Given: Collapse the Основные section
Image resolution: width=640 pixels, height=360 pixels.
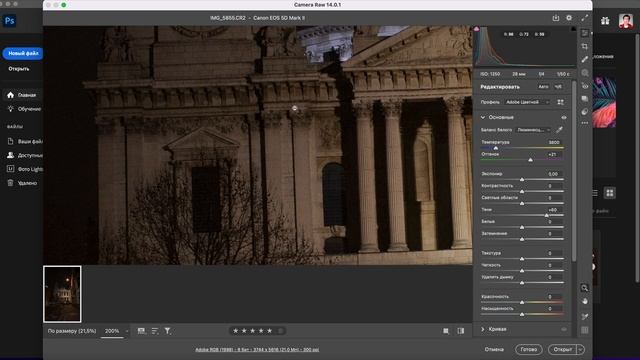Looking at the screenshot, I should 483,118.
